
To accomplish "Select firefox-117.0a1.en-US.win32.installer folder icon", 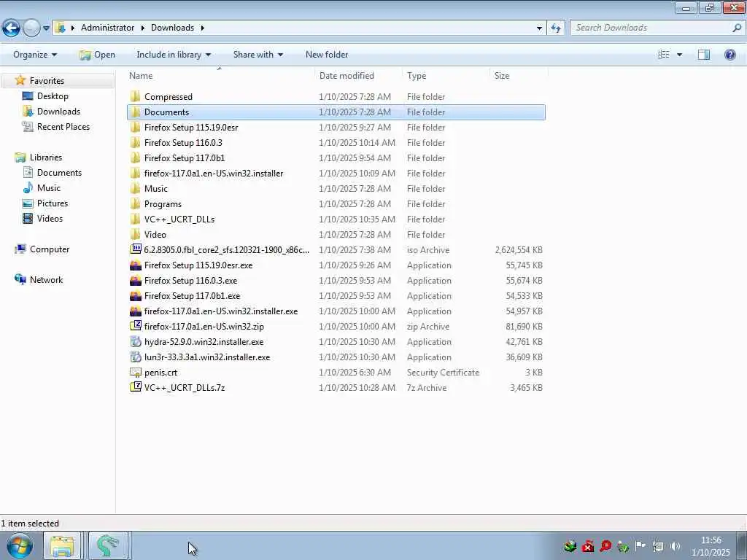I will pos(135,174).
